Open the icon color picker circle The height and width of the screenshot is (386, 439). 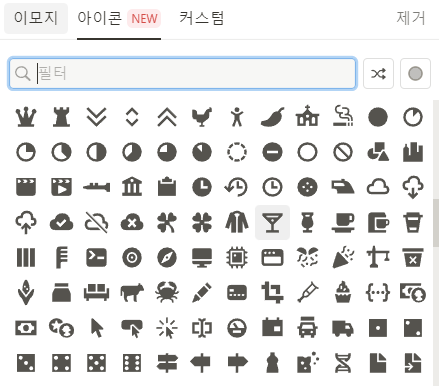tap(415, 74)
